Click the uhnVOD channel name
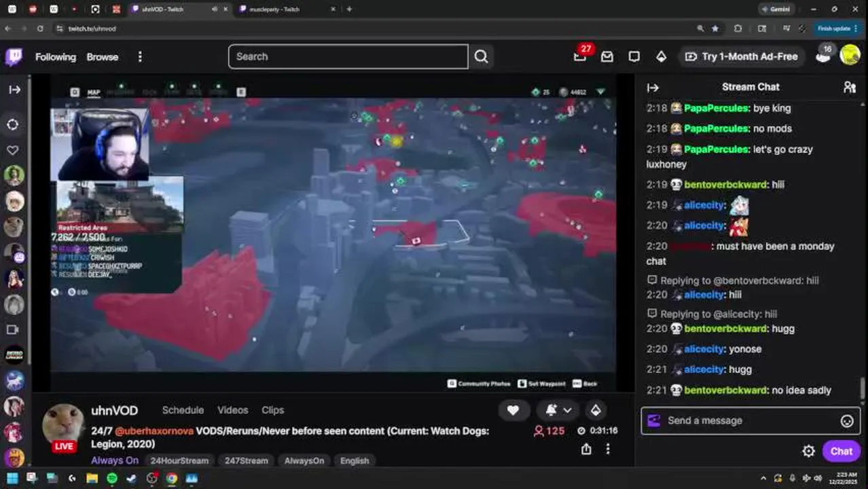 coord(115,410)
